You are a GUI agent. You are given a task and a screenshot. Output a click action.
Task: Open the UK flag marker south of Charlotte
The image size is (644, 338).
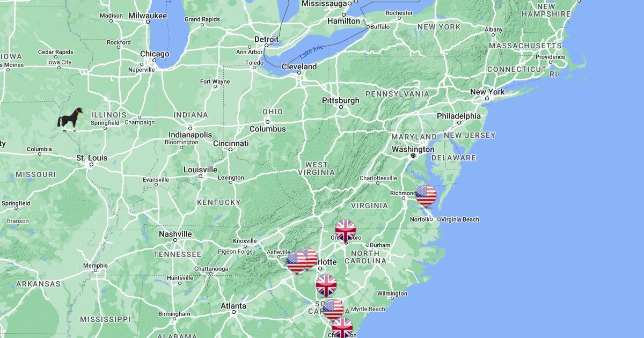(x=326, y=285)
